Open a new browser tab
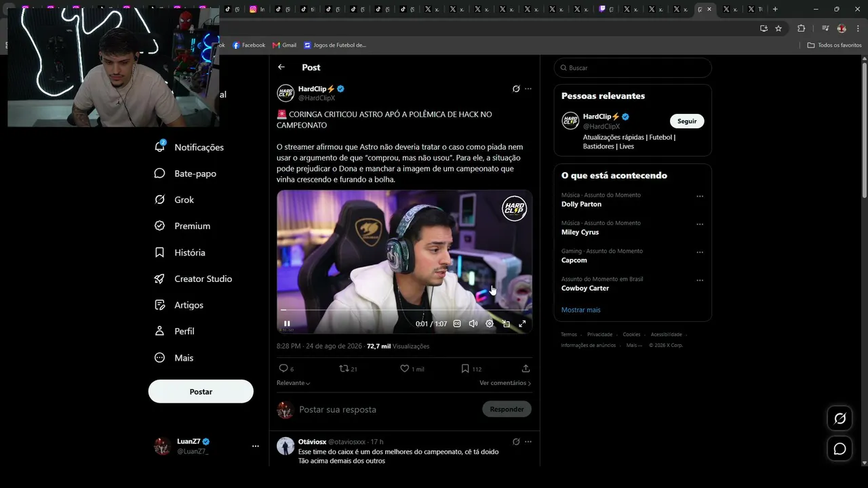The height and width of the screenshot is (488, 868). (x=775, y=9)
